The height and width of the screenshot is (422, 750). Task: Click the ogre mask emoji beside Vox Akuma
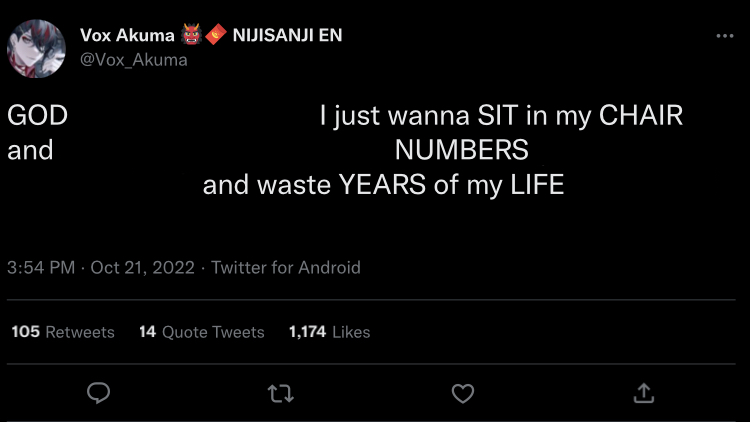coord(192,36)
